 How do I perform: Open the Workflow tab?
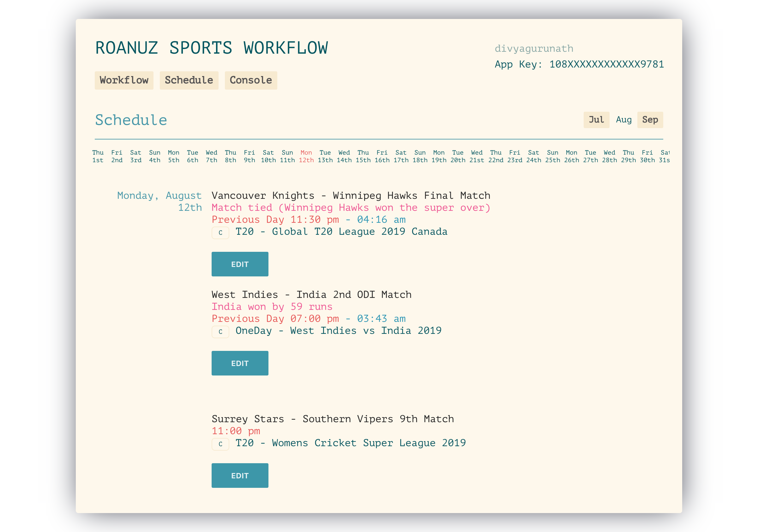pyautogui.click(x=124, y=80)
